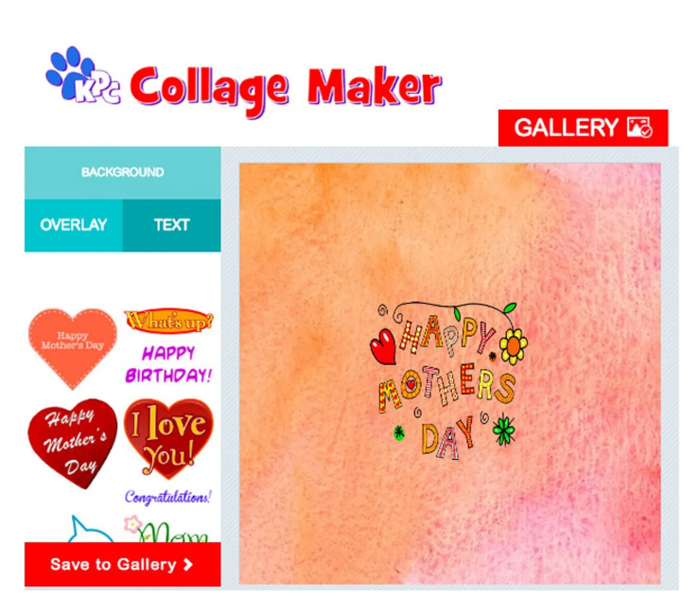The image size is (700, 615).
Task: Click the chevron arrow on Save to Gallery
Action: 188,565
